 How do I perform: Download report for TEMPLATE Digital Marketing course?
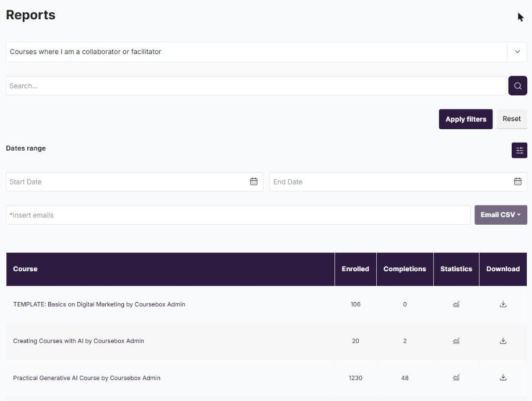[503, 304]
